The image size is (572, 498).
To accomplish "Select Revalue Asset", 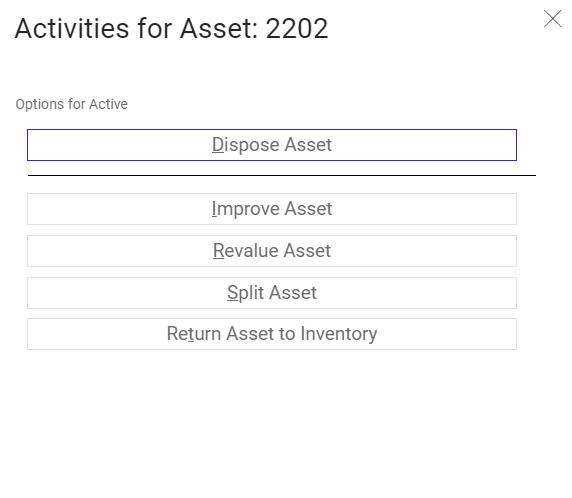I will point(272,251).
